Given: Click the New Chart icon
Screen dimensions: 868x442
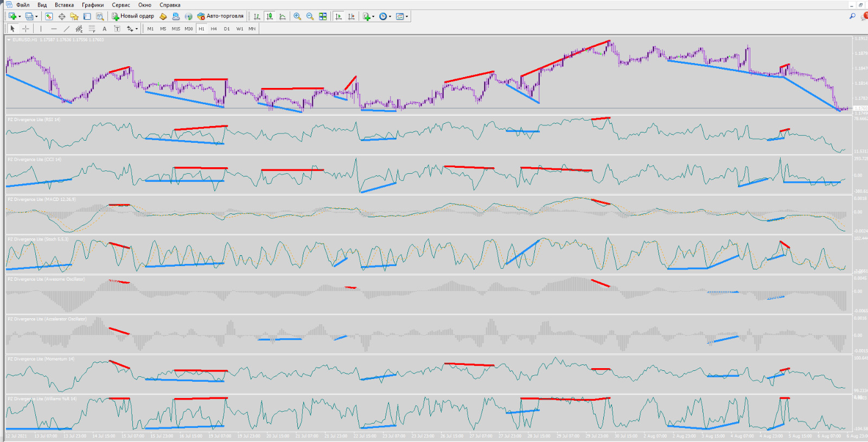Looking at the screenshot, I should coord(12,16).
